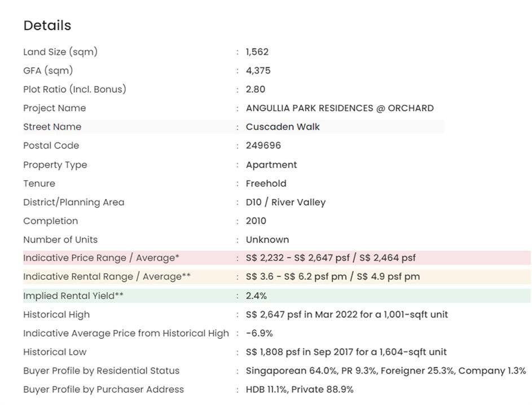Click the red Indicative Price Range row label

[x=101, y=258]
